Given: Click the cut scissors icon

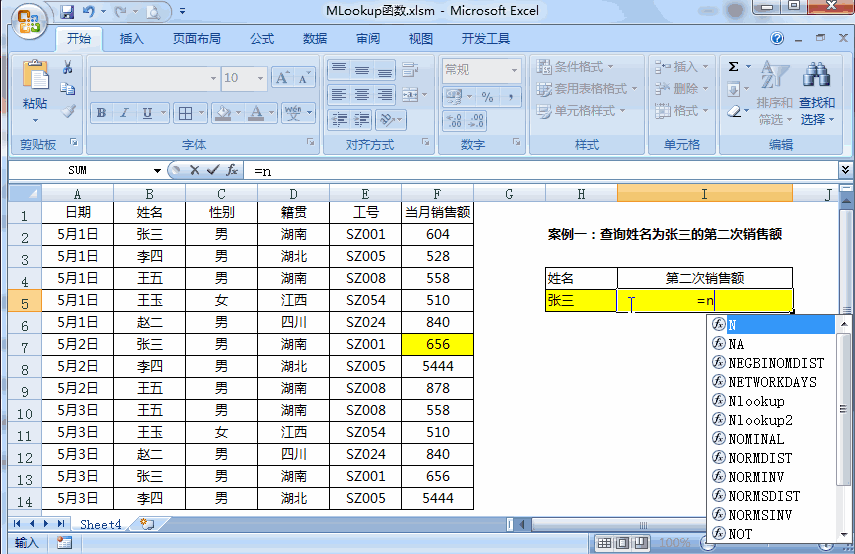Looking at the screenshot, I should (x=68, y=67).
